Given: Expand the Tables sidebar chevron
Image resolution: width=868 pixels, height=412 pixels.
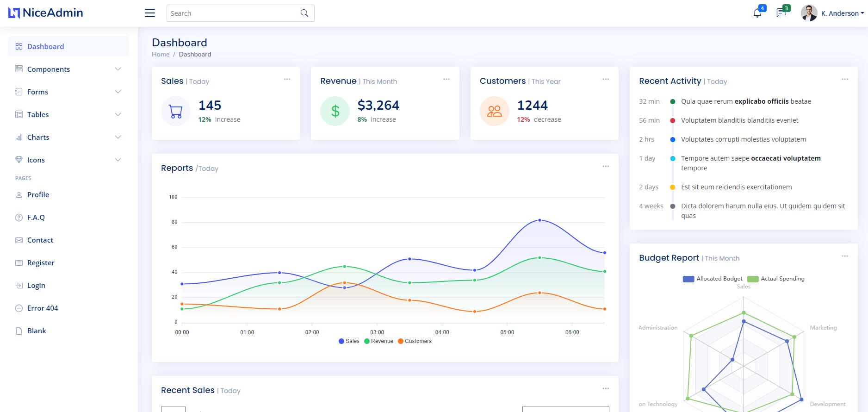Looking at the screenshot, I should 118,114.
